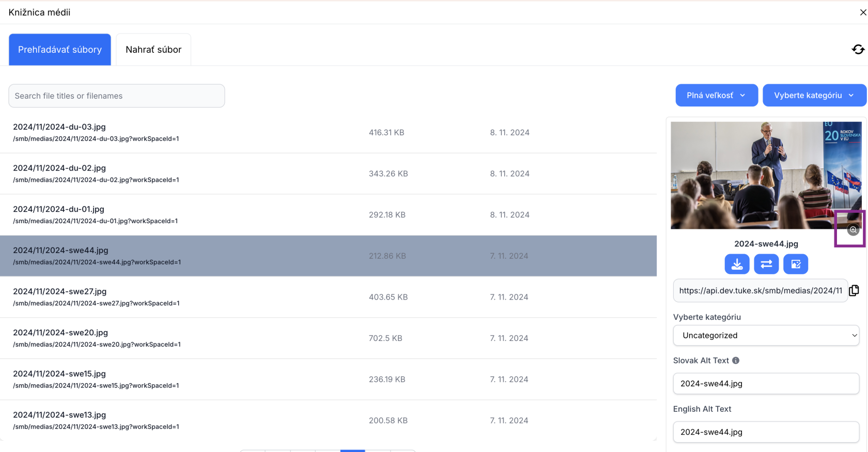Viewport: 868px width, 452px height.
Task: Click the Slovak Alt Text info icon
Action: [736, 361]
